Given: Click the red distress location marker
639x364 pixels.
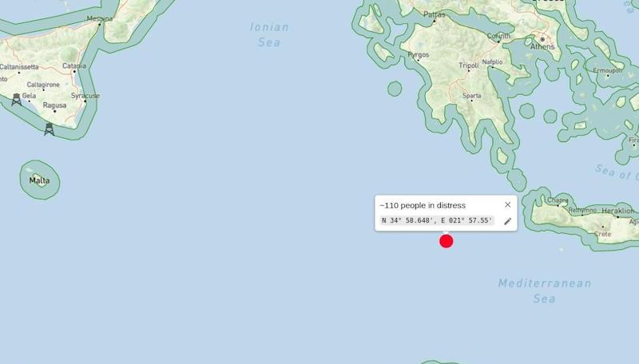Looking at the screenshot, I should point(447,241).
